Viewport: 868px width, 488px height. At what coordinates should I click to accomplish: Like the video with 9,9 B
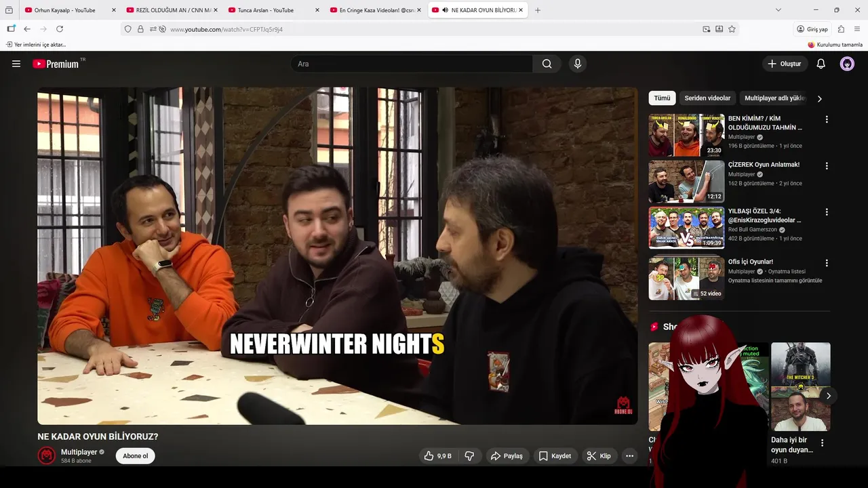point(437,456)
